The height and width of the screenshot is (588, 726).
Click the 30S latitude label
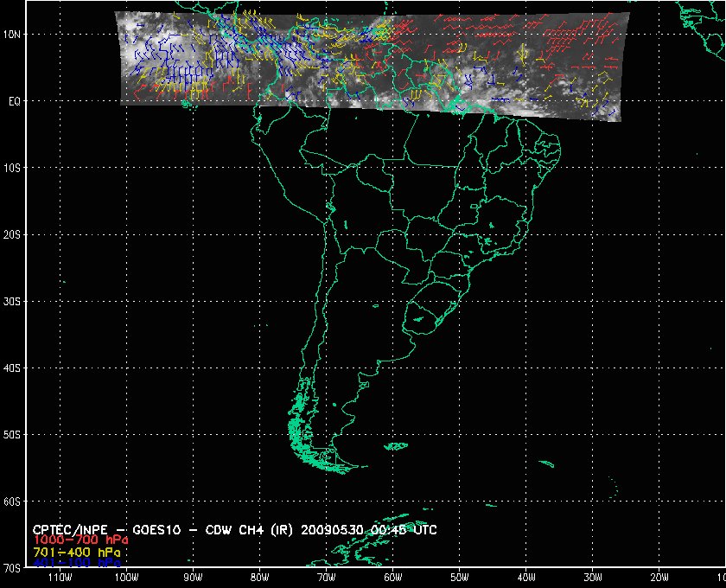point(12,301)
